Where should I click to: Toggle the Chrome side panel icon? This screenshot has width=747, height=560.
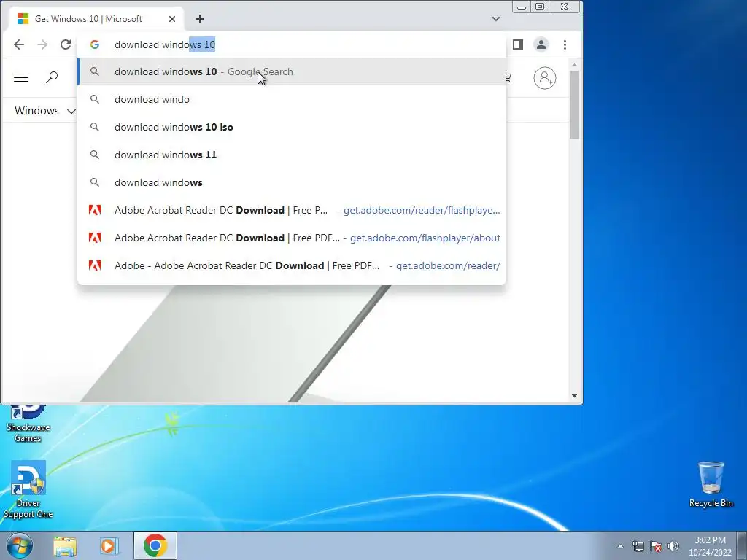click(x=518, y=44)
